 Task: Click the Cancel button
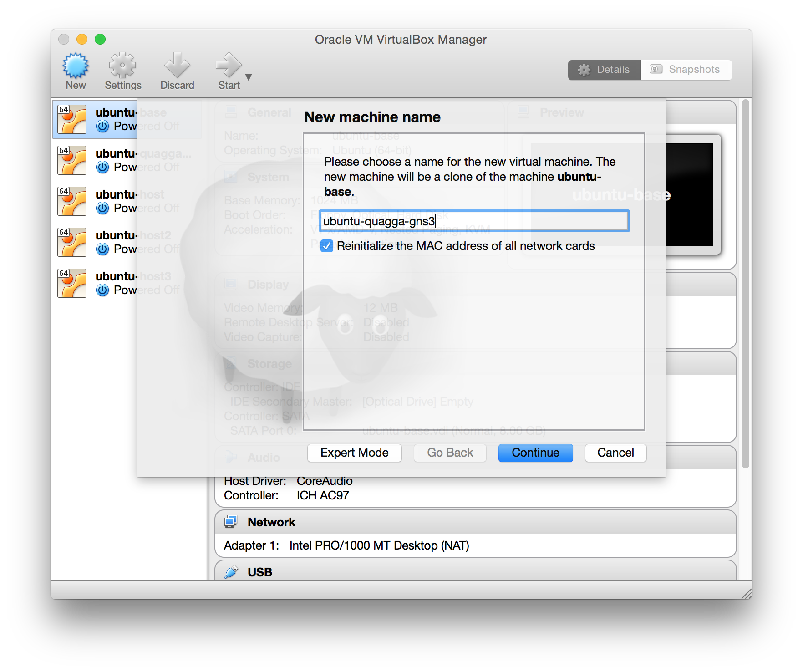tap(615, 453)
